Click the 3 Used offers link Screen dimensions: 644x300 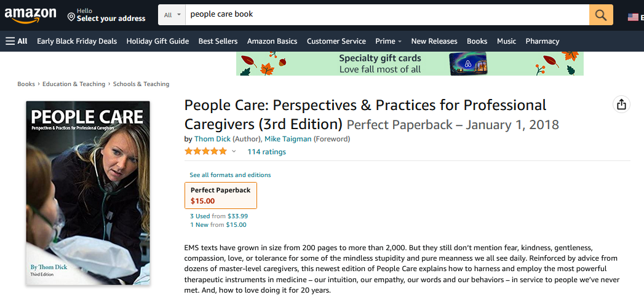(200, 216)
